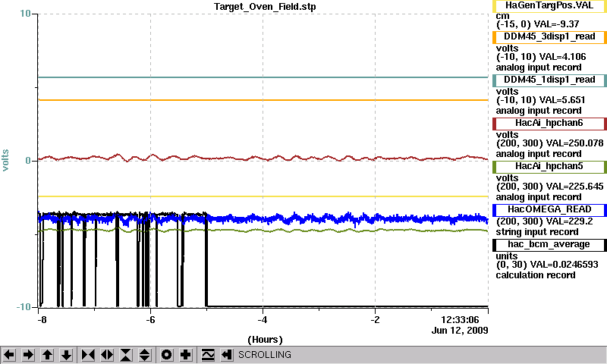Click the 12:33:06 timestamp
This screenshot has width=607, height=364.
click(460, 320)
